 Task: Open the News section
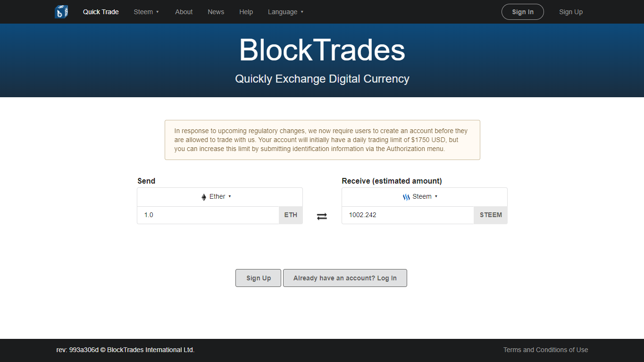[x=216, y=12]
